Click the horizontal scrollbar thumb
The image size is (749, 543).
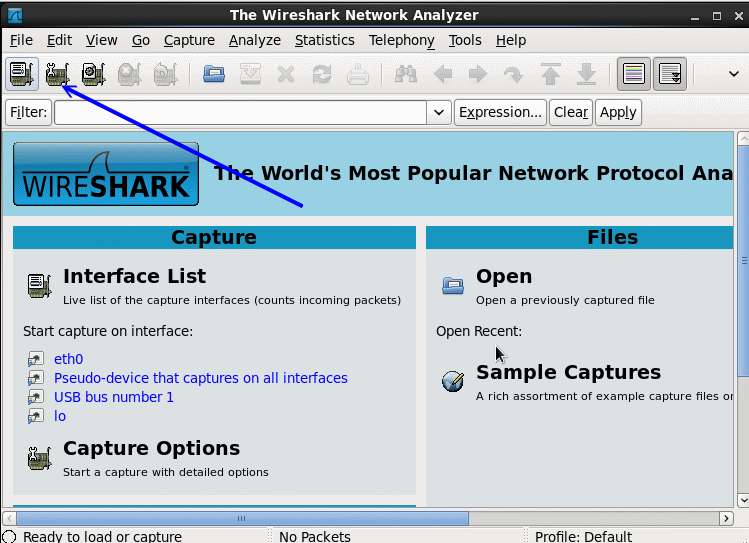pos(242,518)
